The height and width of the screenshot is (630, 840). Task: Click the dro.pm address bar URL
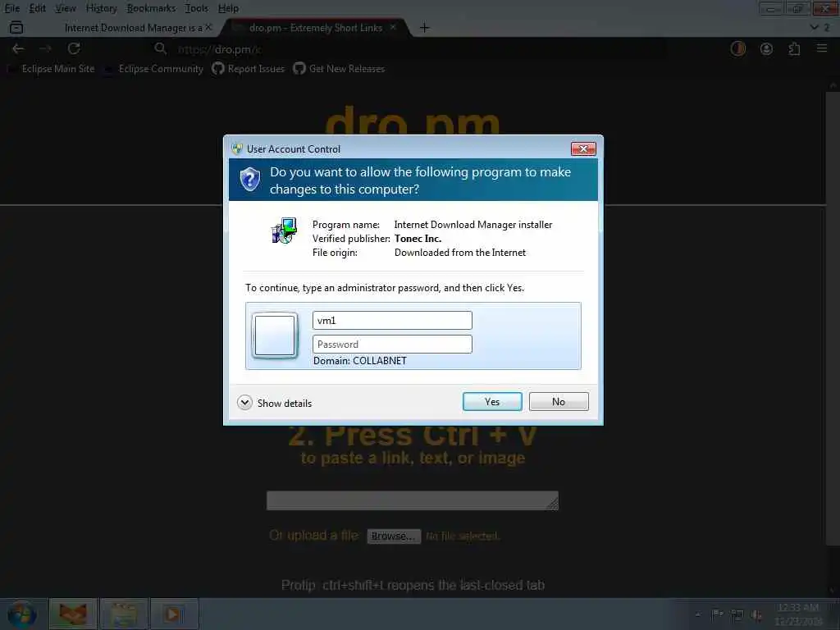(219, 49)
